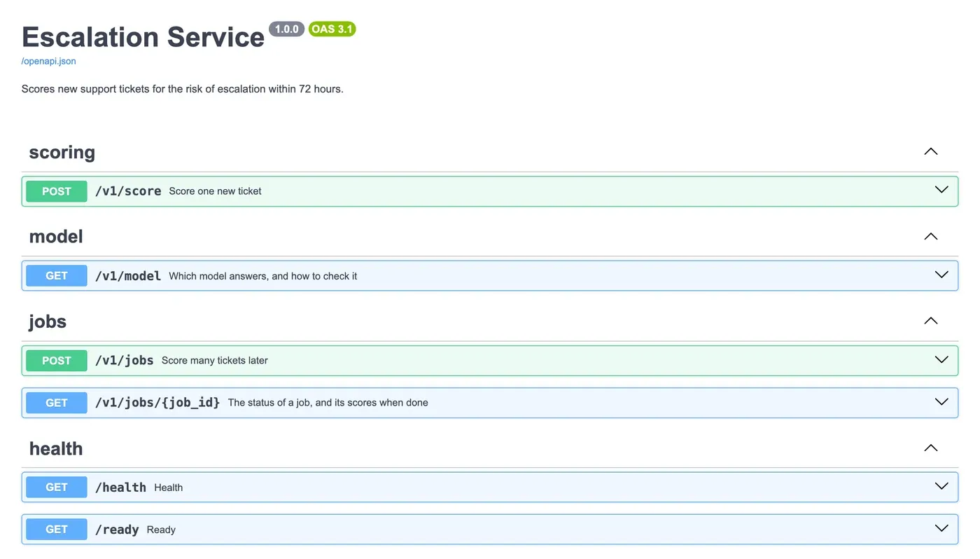The image size is (980, 559).
Task: Expand the GET /health row arrow
Action: pyautogui.click(x=941, y=486)
